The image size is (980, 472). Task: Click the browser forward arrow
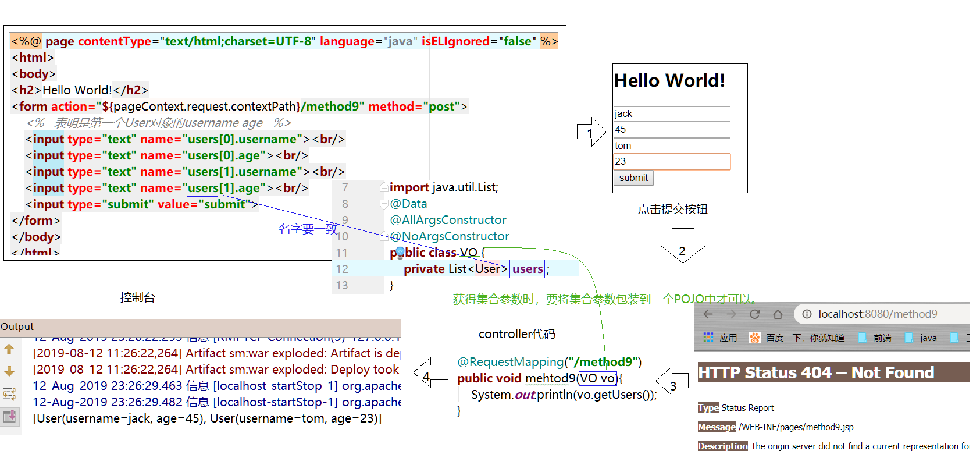[731, 314]
